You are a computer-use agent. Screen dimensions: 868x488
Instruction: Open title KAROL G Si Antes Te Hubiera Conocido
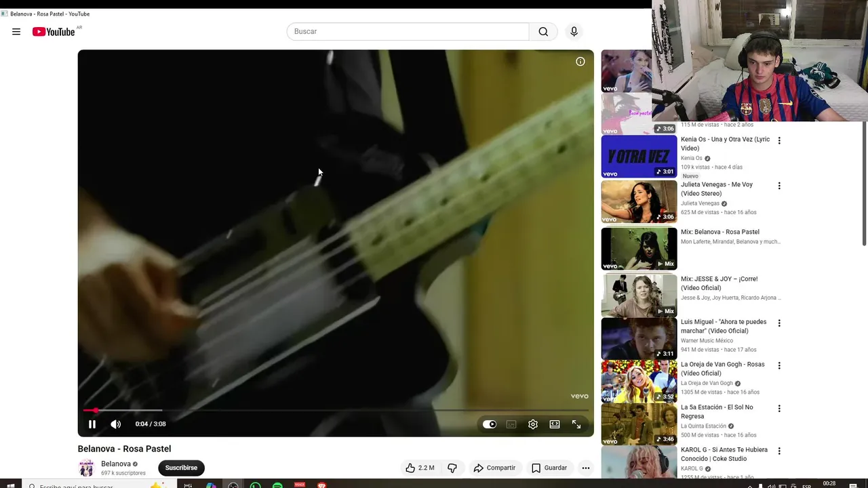click(724, 454)
